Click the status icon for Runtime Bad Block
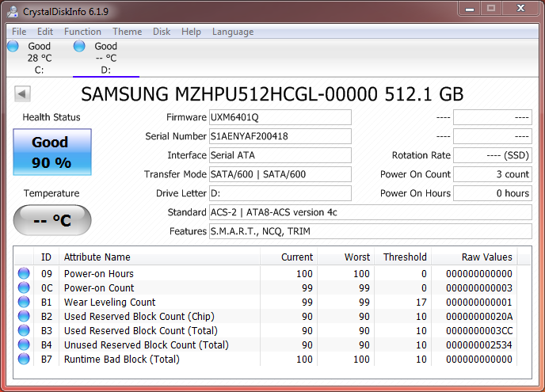 pos(24,360)
